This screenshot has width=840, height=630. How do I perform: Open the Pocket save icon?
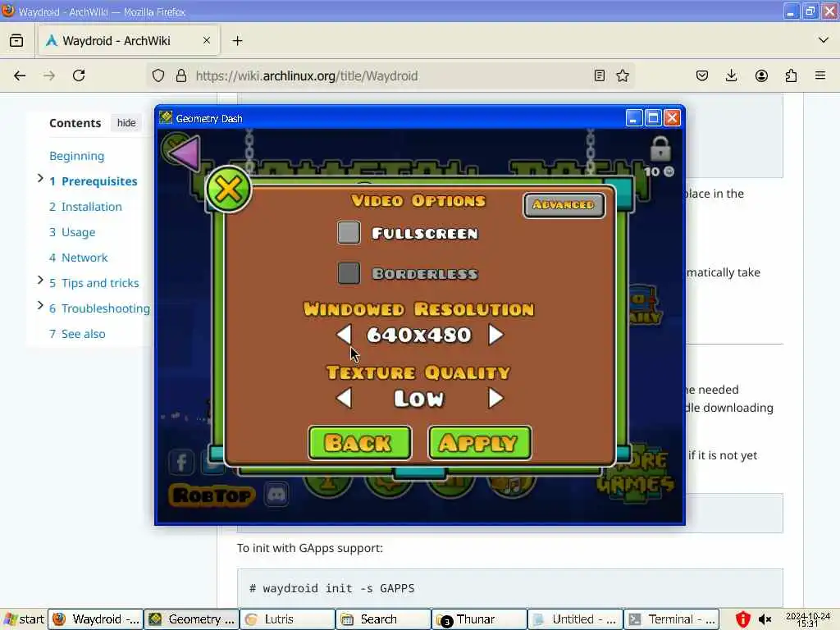702,75
